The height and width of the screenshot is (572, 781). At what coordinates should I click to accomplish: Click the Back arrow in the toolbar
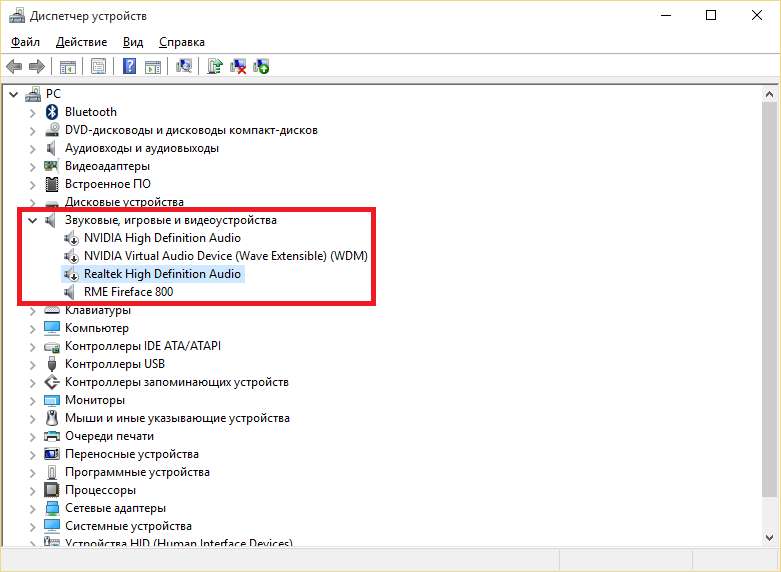pyautogui.click(x=14, y=67)
